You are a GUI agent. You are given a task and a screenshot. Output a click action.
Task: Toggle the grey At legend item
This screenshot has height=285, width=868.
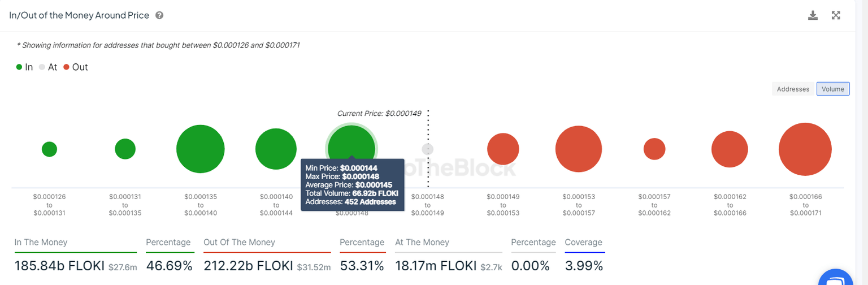(48, 67)
